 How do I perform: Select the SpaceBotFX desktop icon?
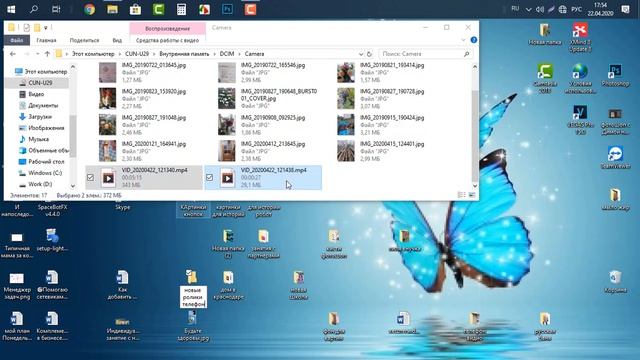[53, 210]
